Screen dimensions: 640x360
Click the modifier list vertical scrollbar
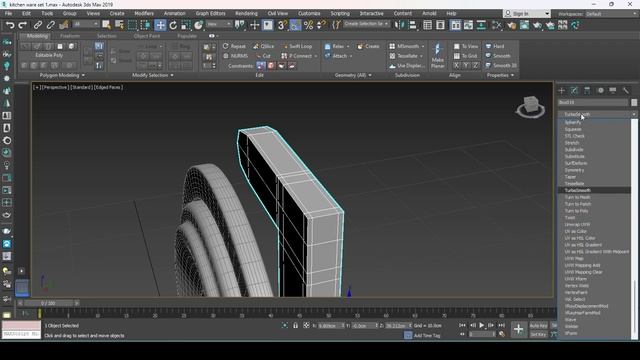point(634,229)
